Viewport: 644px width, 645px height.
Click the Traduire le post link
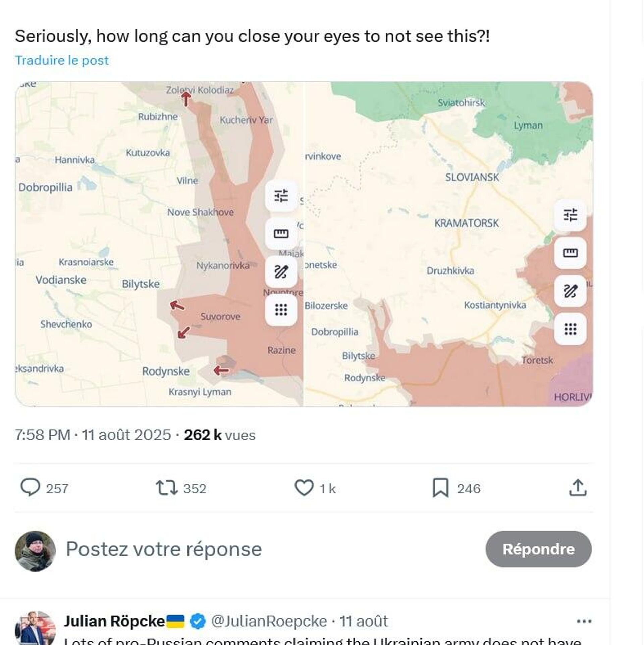tap(62, 60)
